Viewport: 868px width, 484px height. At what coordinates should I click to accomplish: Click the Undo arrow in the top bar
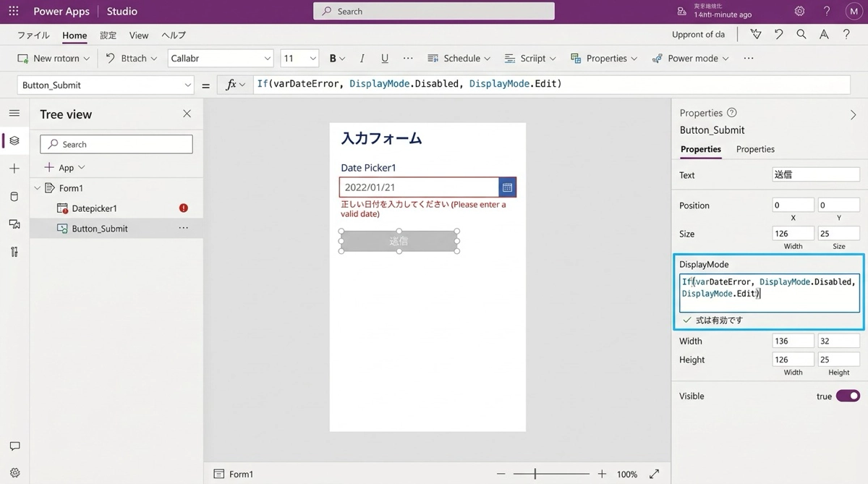(x=778, y=35)
